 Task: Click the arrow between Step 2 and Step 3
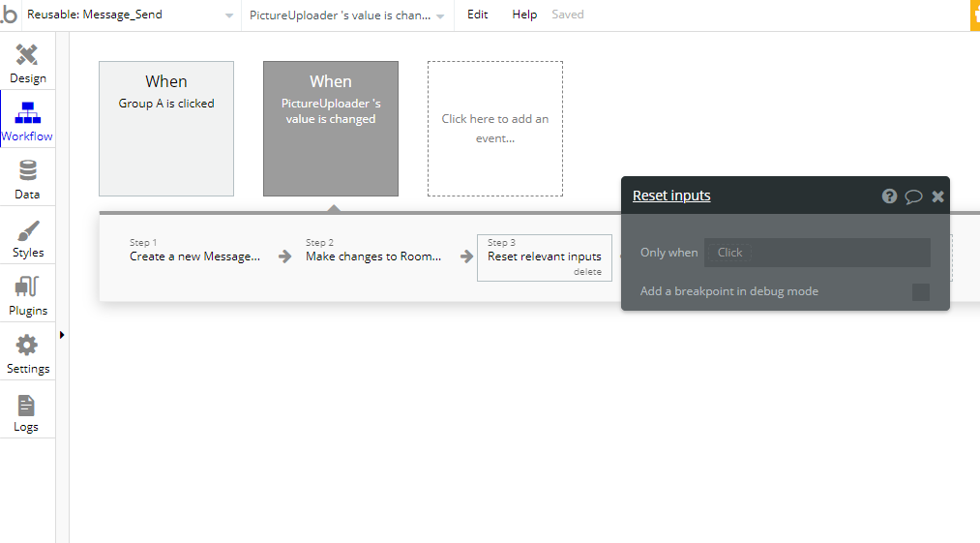(467, 256)
